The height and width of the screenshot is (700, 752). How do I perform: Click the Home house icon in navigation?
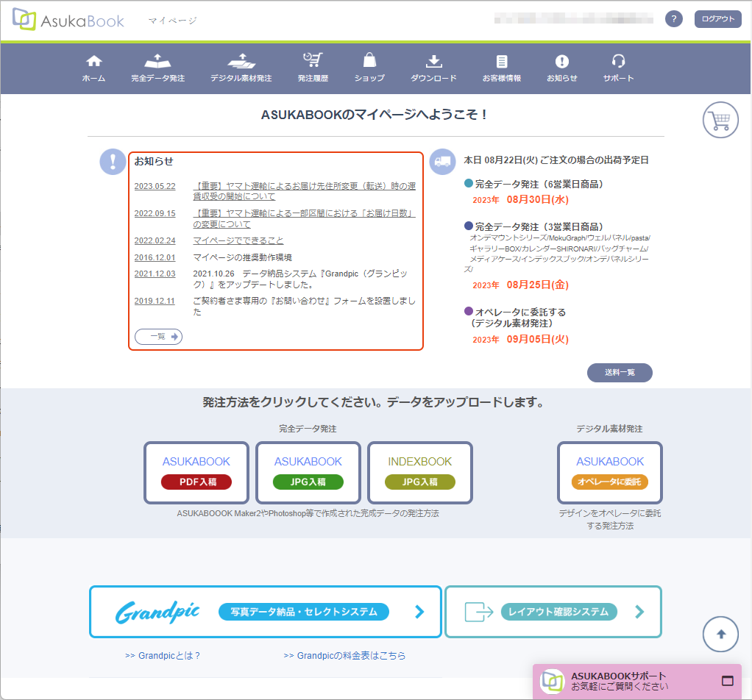tap(93, 62)
